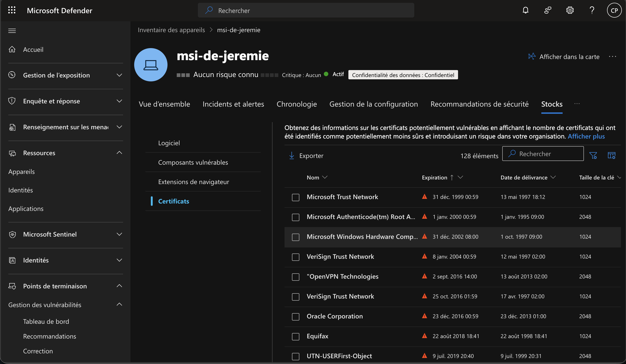626x364 pixels.
Task: Click Afficher dans la carte
Action: 564,57
